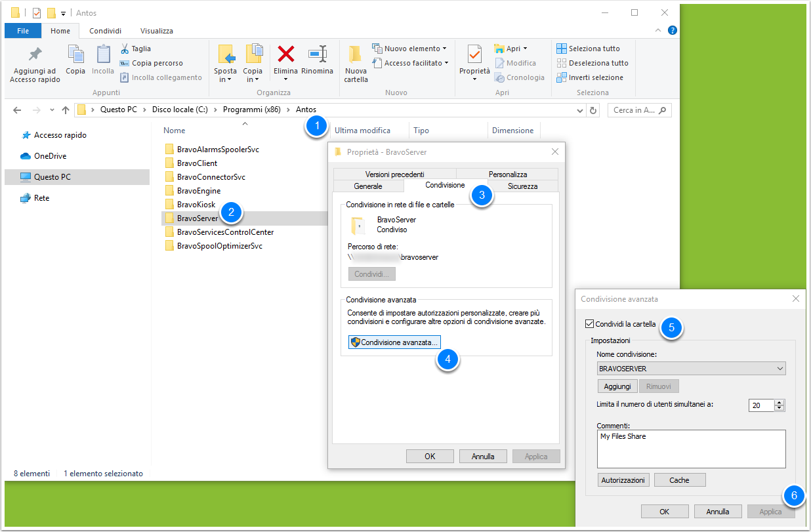Open Generale tab in Proprietà
The width and height of the screenshot is (811, 532).
(x=368, y=186)
